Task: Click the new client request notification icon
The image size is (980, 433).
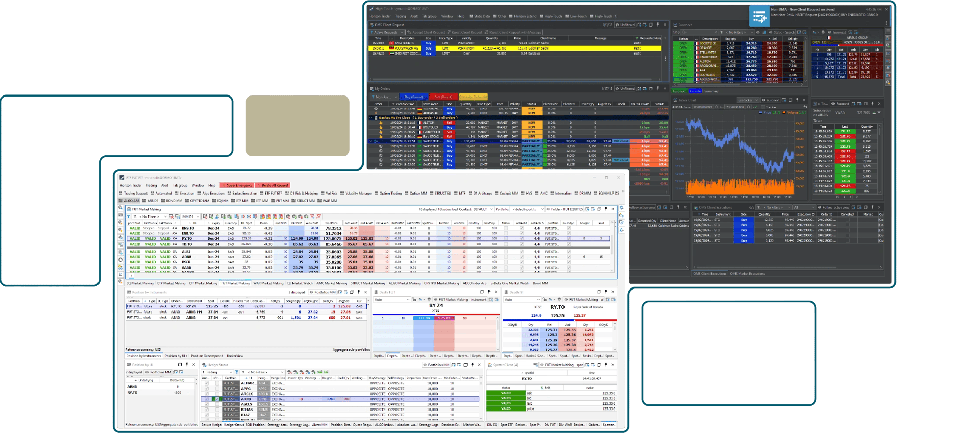Action: click(x=759, y=17)
